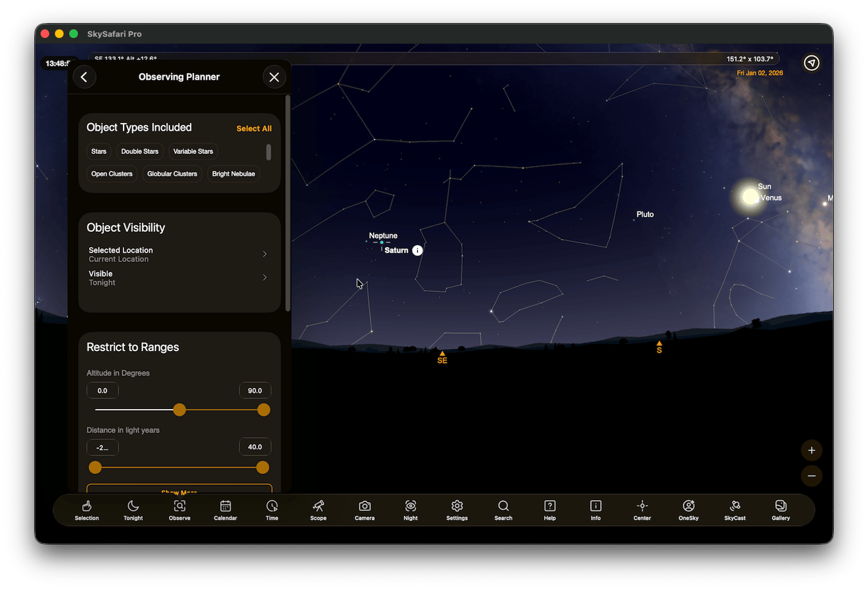The height and width of the screenshot is (590, 868).
Task: Click Saturn's info circle icon
Action: (418, 250)
